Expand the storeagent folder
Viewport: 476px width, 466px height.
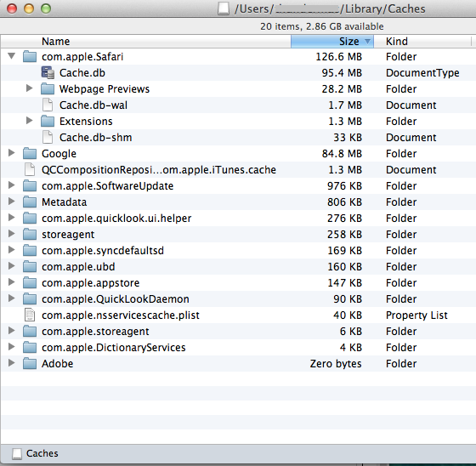[12, 233]
